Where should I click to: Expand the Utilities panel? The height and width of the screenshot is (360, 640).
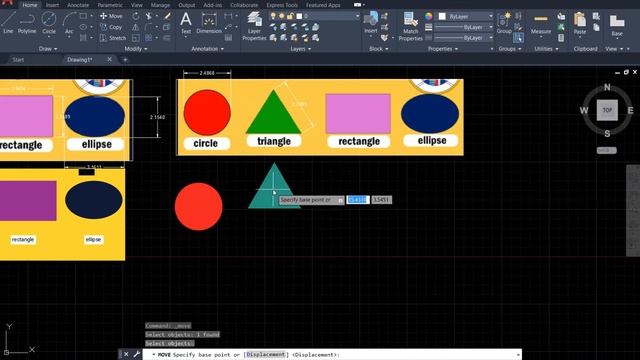pos(546,49)
